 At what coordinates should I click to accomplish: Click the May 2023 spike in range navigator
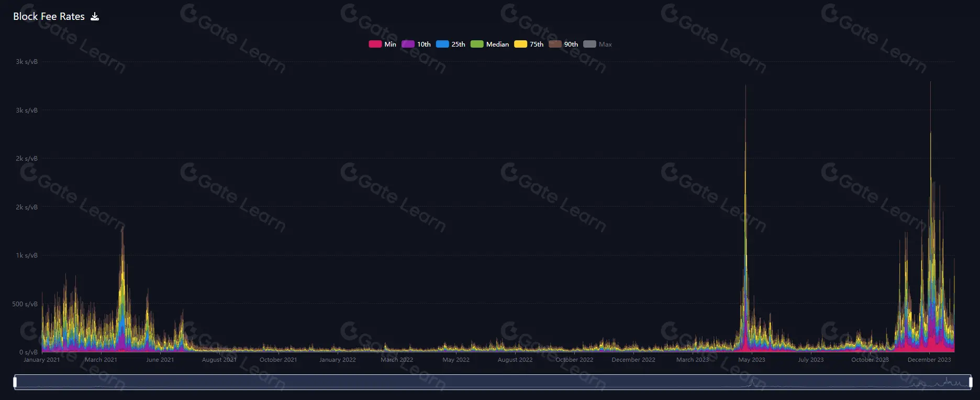coord(751,383)
